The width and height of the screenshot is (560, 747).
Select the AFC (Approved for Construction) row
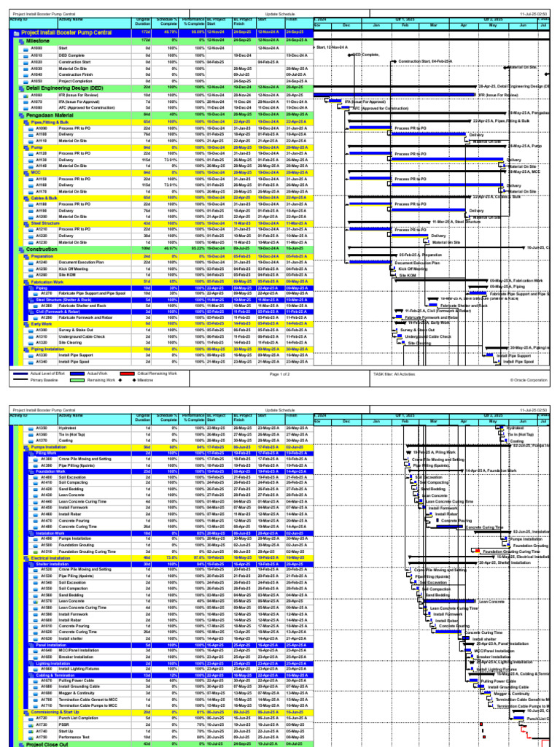pos(166,108)
